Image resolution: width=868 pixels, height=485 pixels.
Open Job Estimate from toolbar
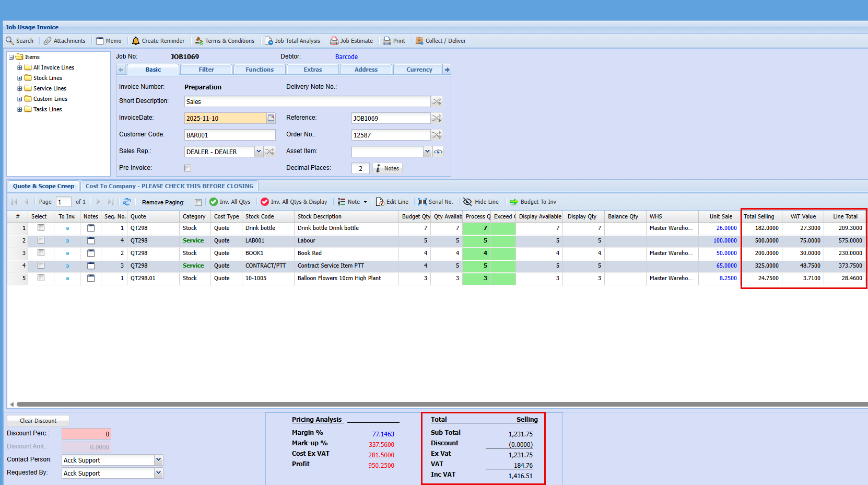pyautogui.click(x=351, y=41)
